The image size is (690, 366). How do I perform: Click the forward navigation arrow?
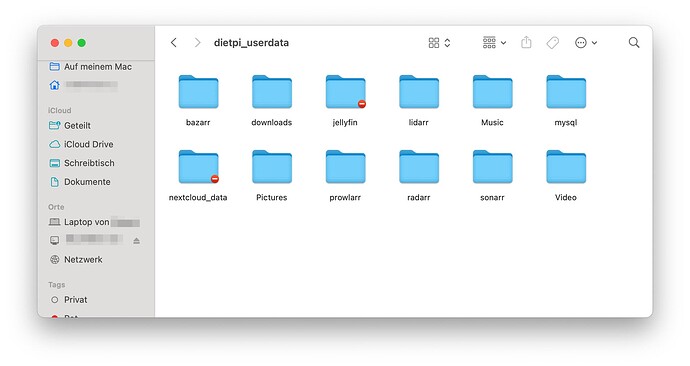tap(198, 43)
